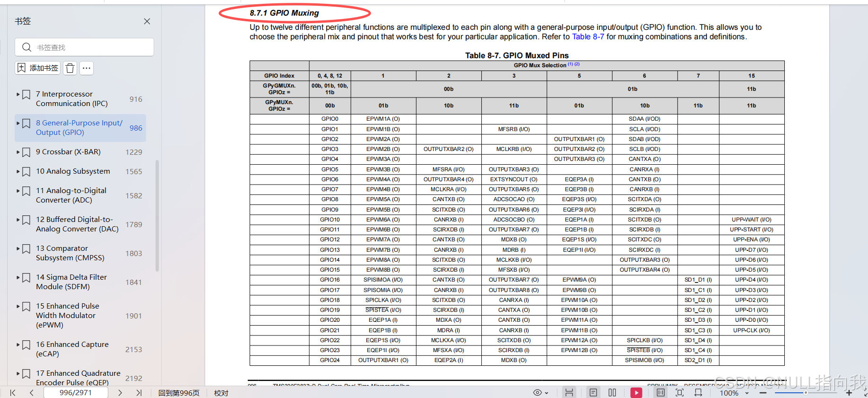Open eye protection dropdown arrow

point(547,393)
